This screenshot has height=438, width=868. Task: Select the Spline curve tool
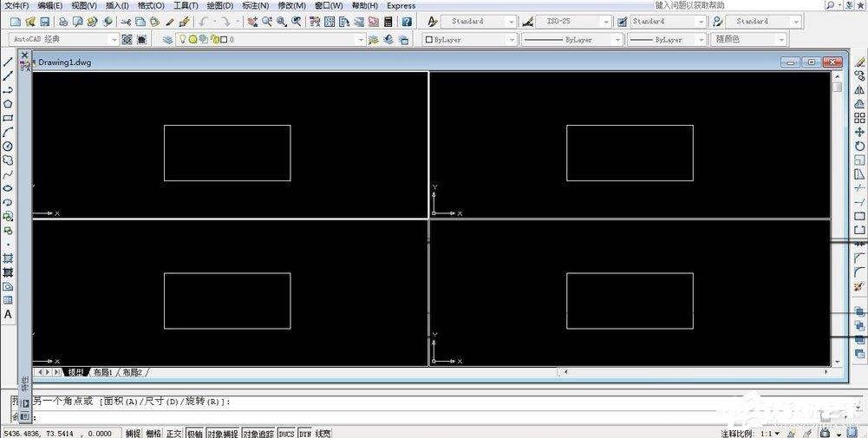pyautogui.click(x=8, y=174)
